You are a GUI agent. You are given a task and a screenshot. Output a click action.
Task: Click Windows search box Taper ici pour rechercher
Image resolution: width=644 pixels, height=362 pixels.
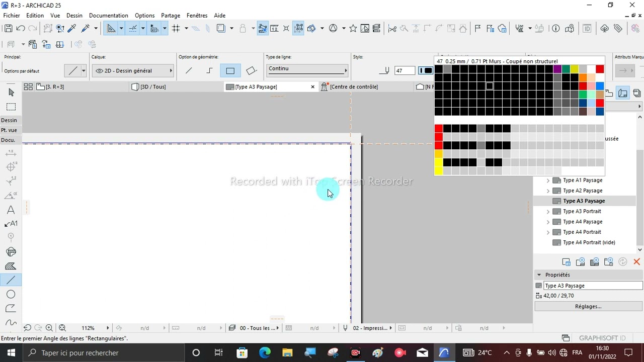click(105, 353)
